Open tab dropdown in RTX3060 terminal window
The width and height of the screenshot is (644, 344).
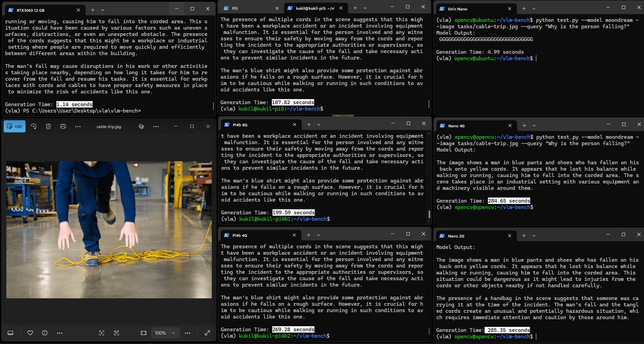103,10
